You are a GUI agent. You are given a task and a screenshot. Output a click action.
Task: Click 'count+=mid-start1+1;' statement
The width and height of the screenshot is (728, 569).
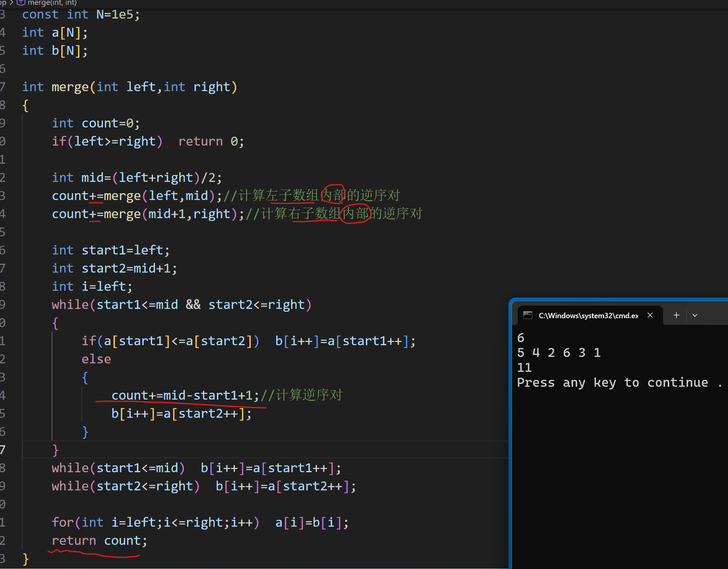185,396
